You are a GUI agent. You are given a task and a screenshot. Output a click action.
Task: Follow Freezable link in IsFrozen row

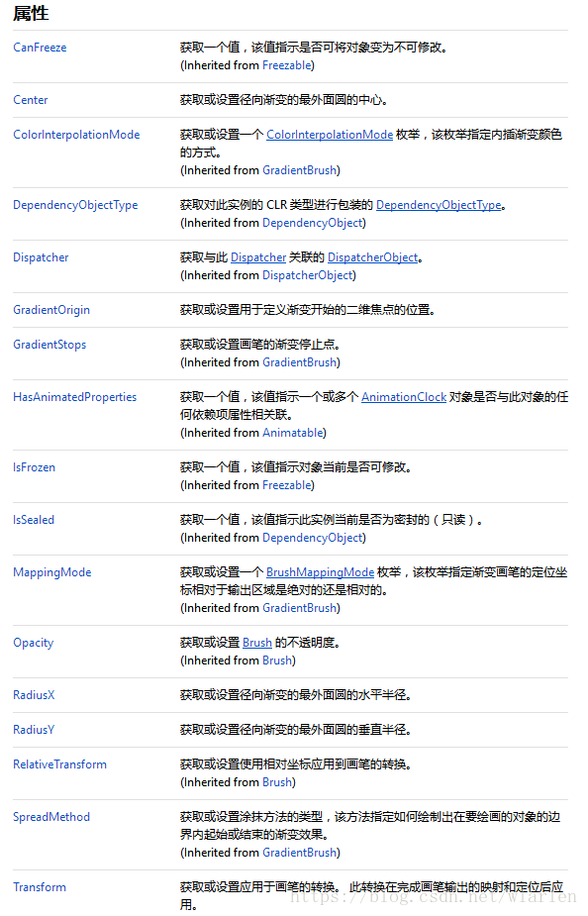(x=287, y=485)
